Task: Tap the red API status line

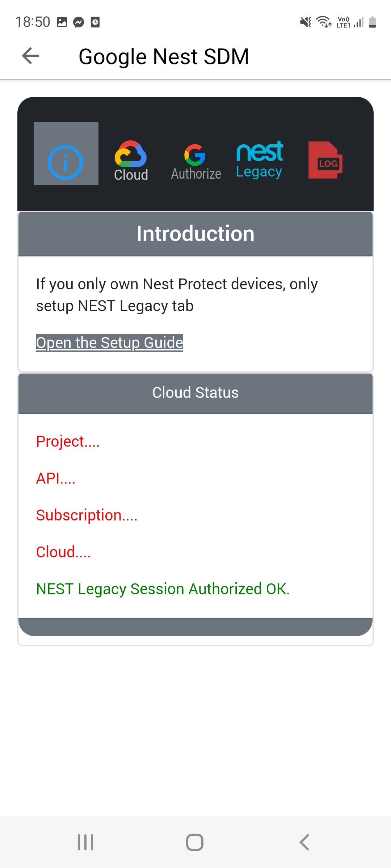Action: 56,478
